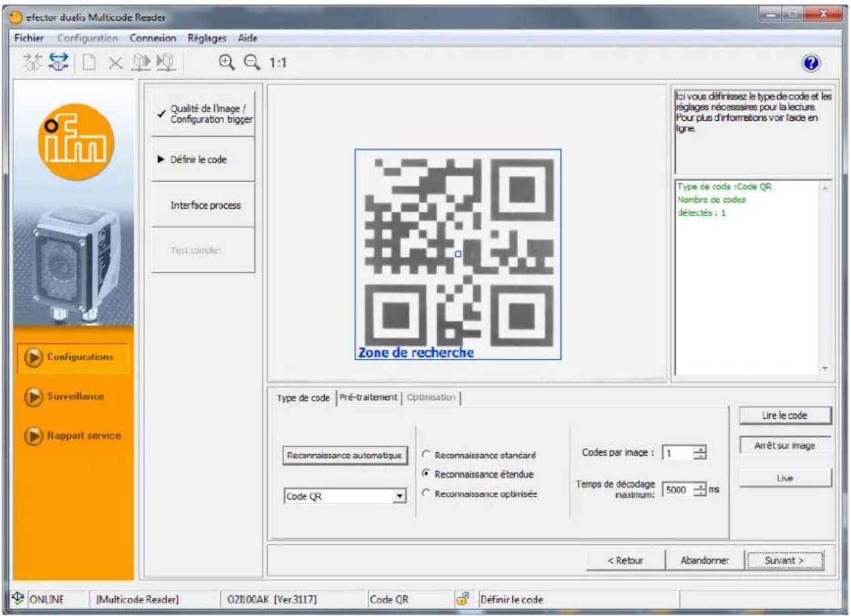Select Reconnaissance optimisée radio button
The image size is (851, 616).
coord(425,494)
